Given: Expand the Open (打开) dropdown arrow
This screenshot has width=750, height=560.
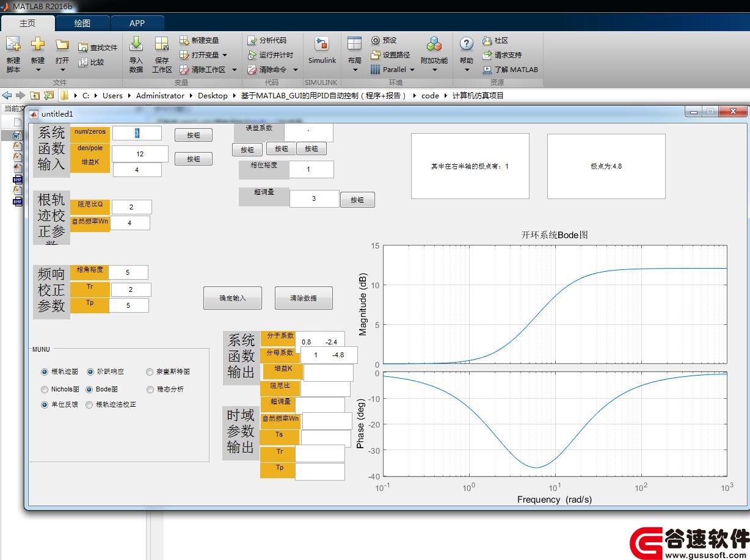Looking at the screenshot, I should point(62,70).
